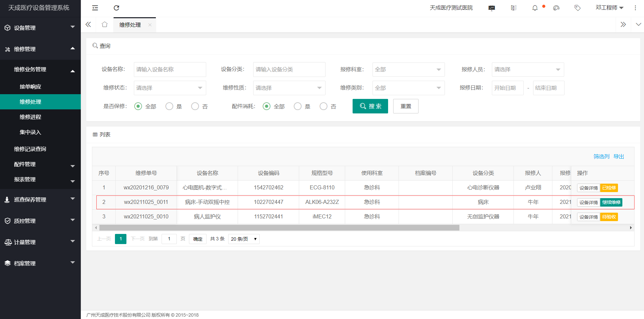Click the 导出 export link
The width and height of the screenshot is (644, 319).
click(619, 156)
